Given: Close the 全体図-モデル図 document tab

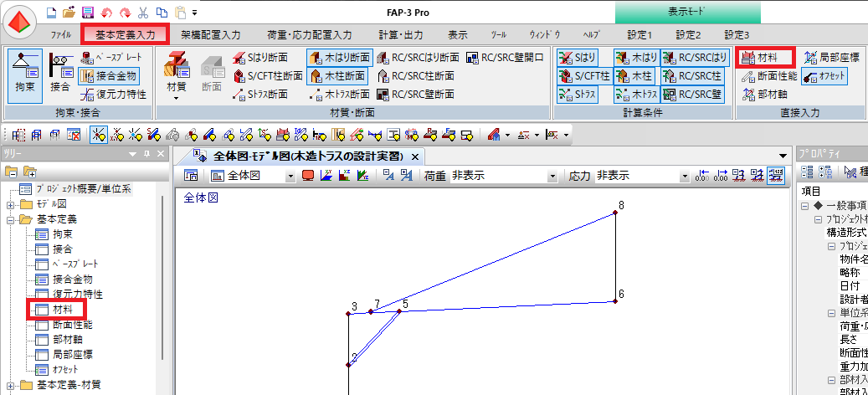Looking at the screenshot, I should point(415,156).
